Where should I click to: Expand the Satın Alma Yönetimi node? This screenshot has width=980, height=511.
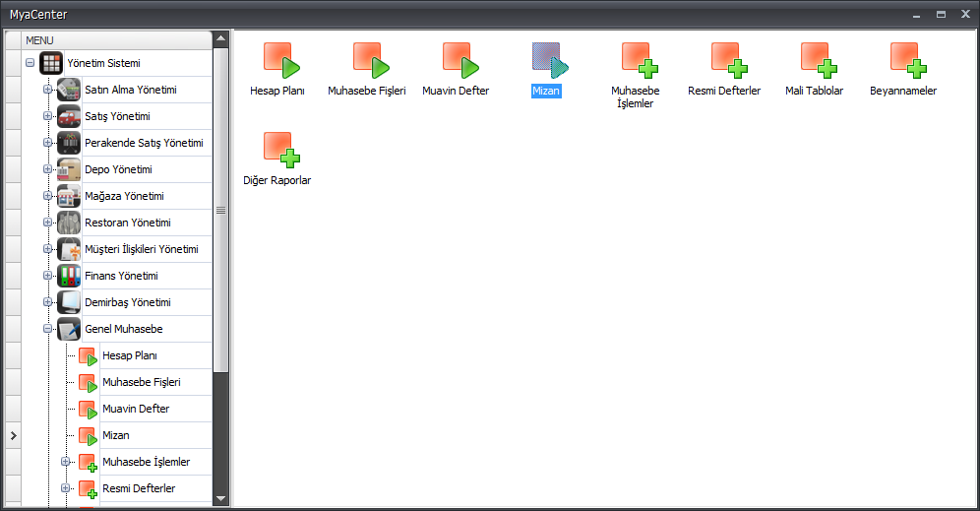[47, 90]
